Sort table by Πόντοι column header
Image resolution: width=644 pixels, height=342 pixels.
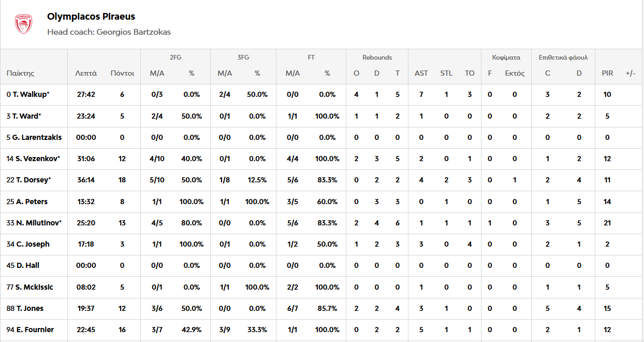click(122, 73)
